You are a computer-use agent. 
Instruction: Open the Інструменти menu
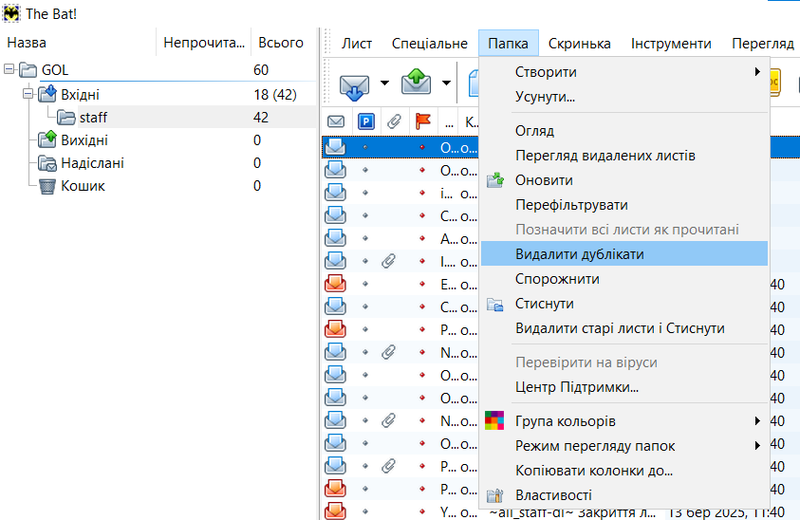pos(671,44)
